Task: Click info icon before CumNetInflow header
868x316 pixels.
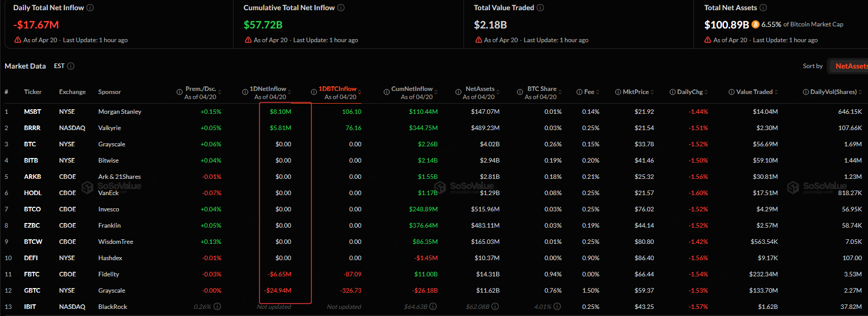Action: (387, 92)
